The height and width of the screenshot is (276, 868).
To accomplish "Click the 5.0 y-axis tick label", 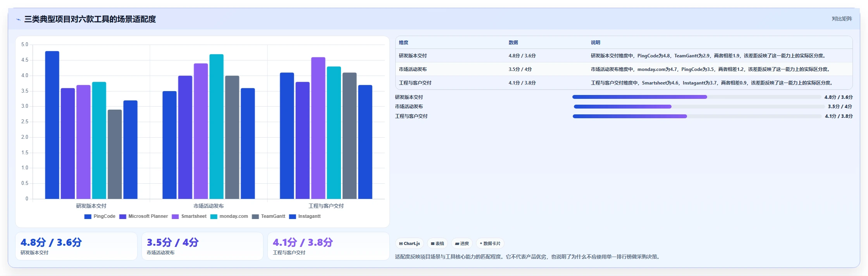I will click(x=25, y=45).
